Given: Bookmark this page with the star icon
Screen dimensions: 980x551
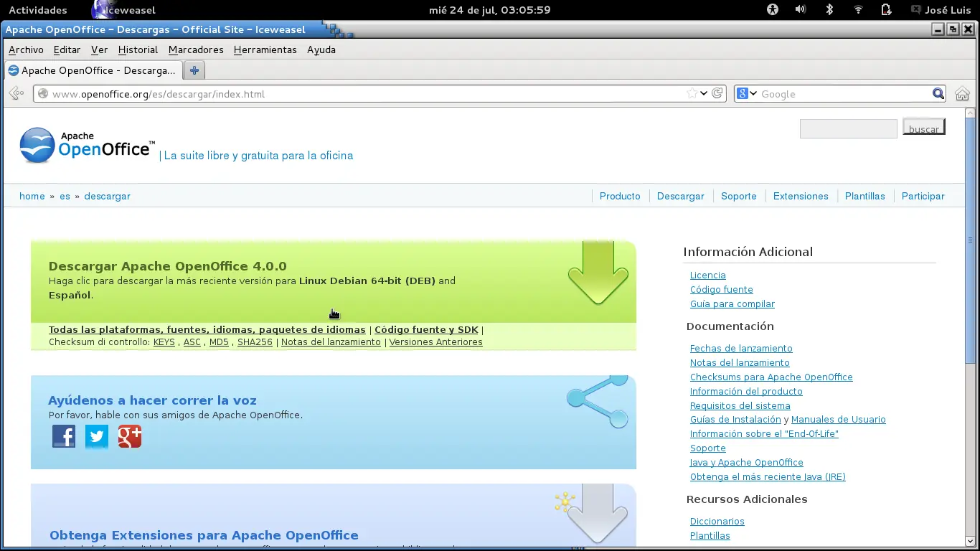Looking at the screenshot, I should click(692, 93).
